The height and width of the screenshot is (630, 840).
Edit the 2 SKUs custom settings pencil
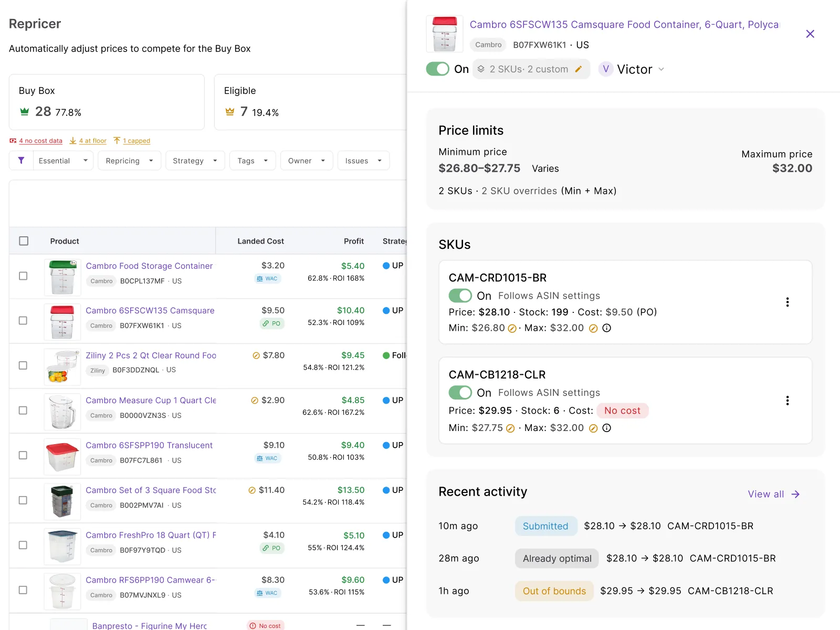(579, 69)
